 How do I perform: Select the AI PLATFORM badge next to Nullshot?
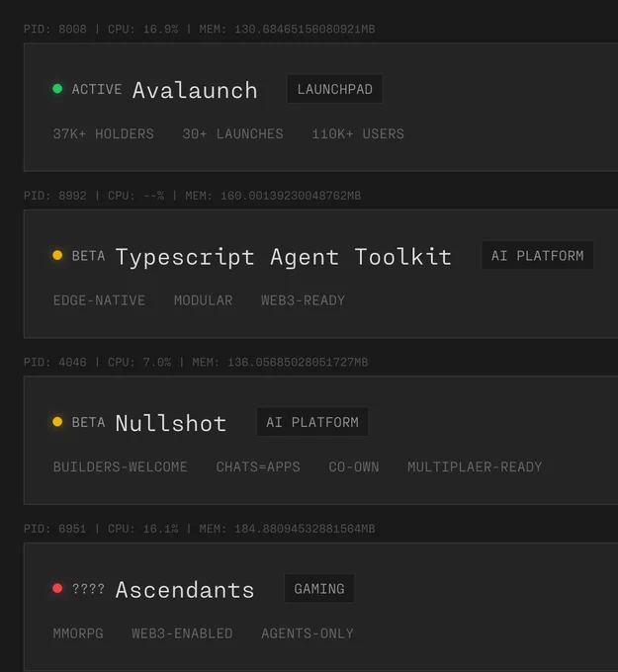tap(312, 422)
